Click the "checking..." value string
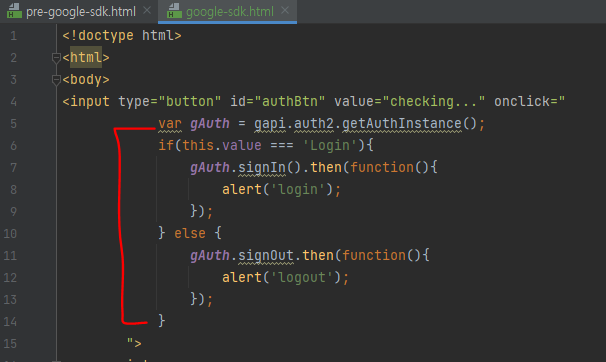The image size is (606, 362). click(x=434, y=102)
